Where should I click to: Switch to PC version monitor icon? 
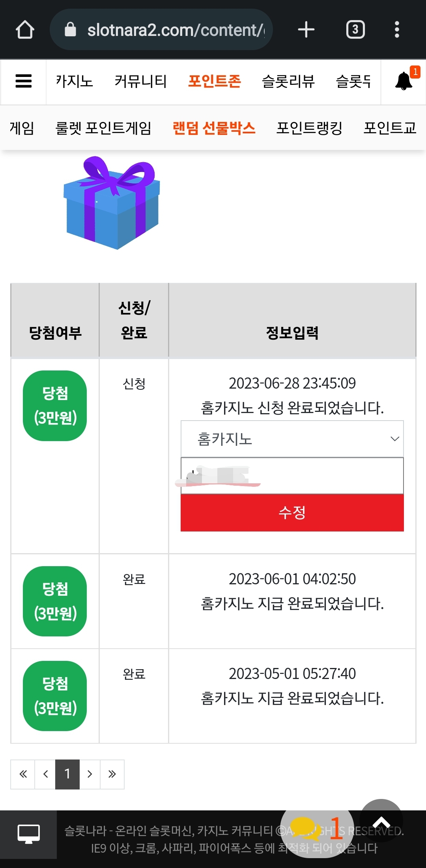pyautogui.click(x=28, y=834)
